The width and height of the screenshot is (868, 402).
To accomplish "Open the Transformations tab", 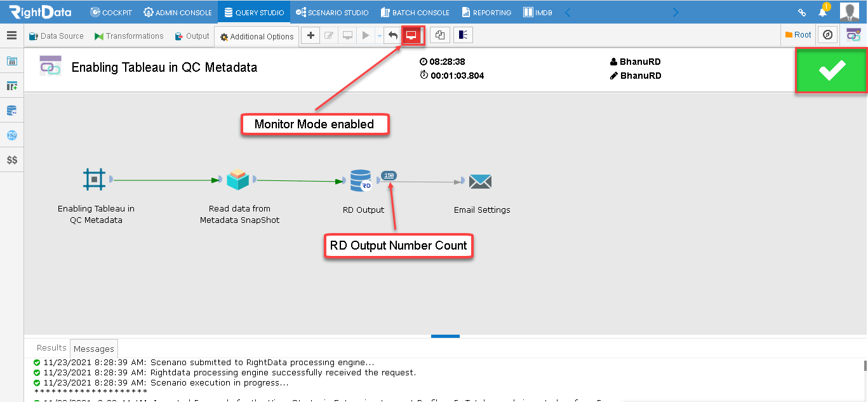I will pos(129,36).
